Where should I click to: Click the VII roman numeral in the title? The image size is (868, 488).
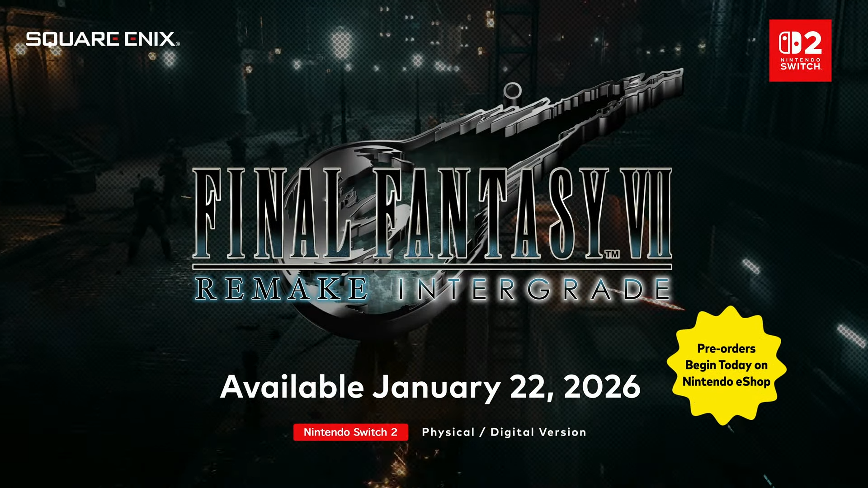(x=646, y=213)
